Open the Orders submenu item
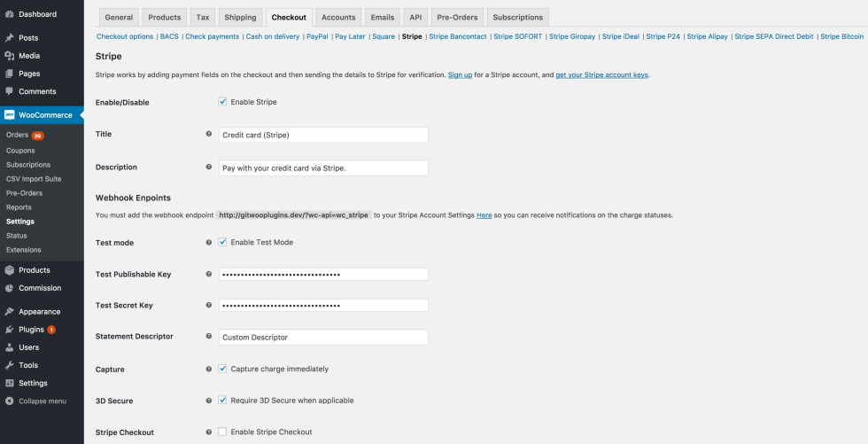The width and height of the screenshot is (868, 444). (17, 135)
